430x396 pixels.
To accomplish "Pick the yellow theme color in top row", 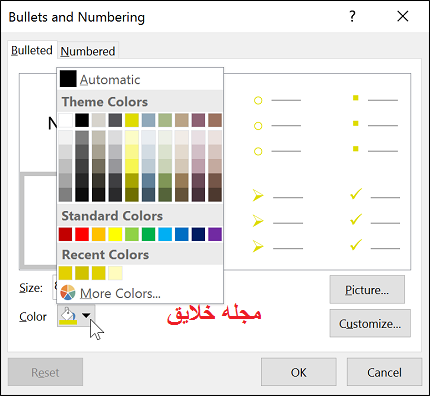I will [132, 120].
